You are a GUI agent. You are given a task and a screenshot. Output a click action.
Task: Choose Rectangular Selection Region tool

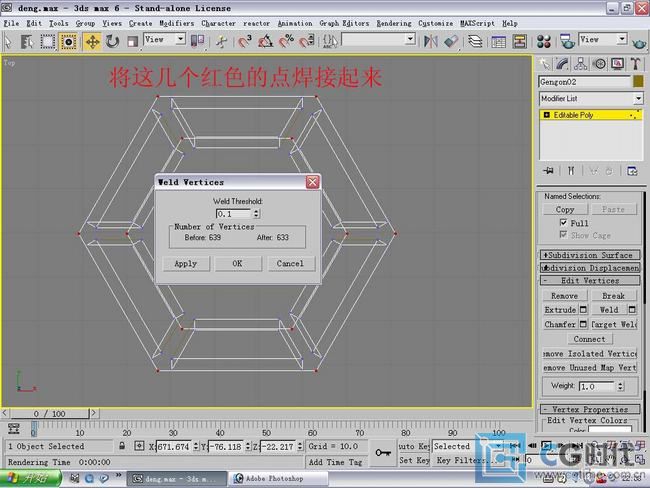pyautogui.click(x=47, y=41)
